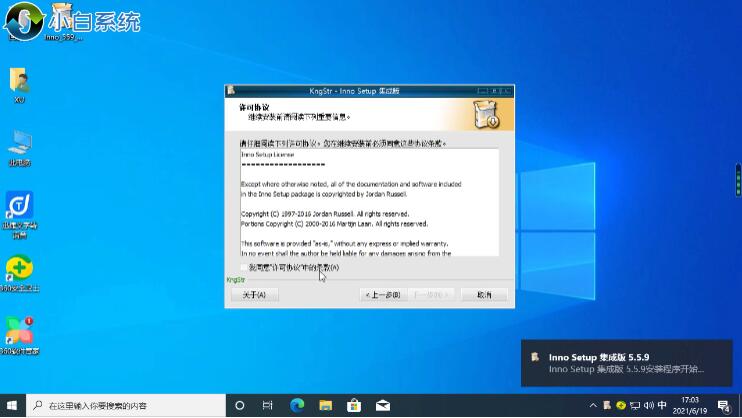Open the Inno Setup notification toast
The height and width of the screenshot is (418, 742).
click(x=625, y=363)
